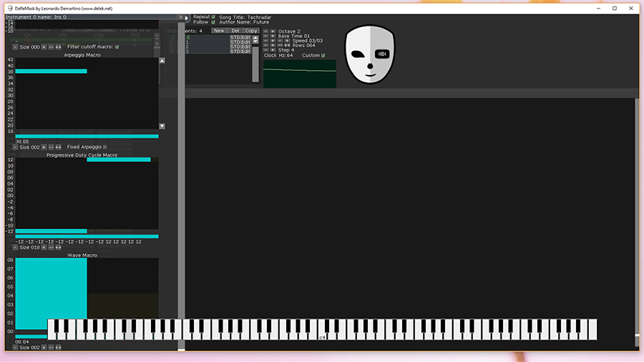Viewport: 644px width, 362px height.
Task: Decrease Step with minus button
Action: click(265, 49)
